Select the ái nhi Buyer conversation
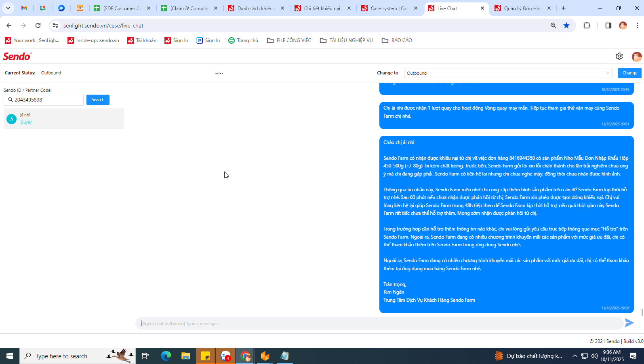This screenshot has height=364, width=644. pyautogui.click(x=64, y=119)
